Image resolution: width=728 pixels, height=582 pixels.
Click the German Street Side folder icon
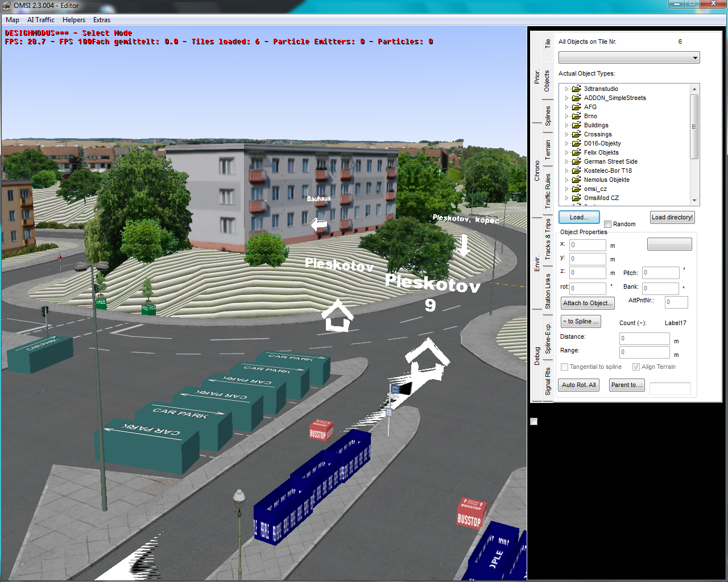pyautogui.click(x=576, y=161)
